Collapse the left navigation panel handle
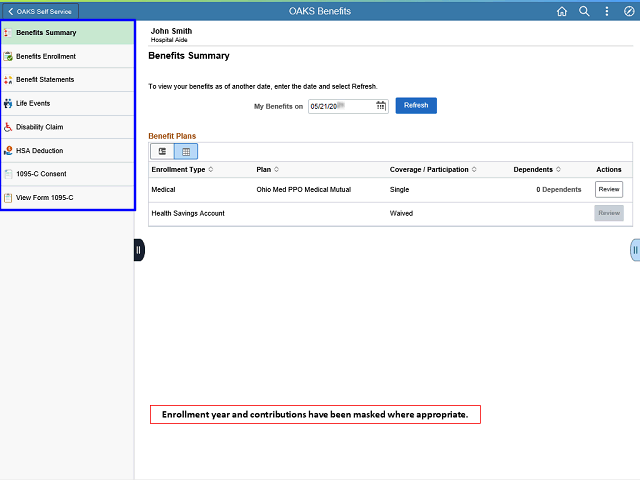 (x=139, y=250)
